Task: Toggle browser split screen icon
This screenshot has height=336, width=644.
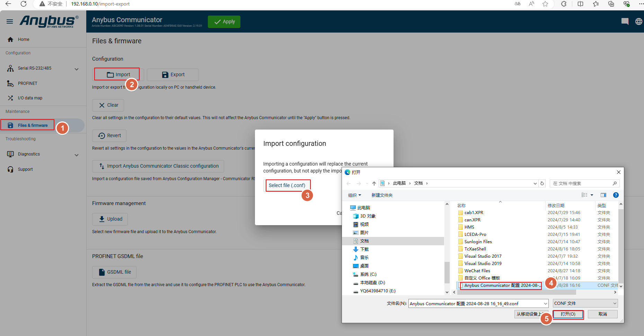Action: pos(580,4)
